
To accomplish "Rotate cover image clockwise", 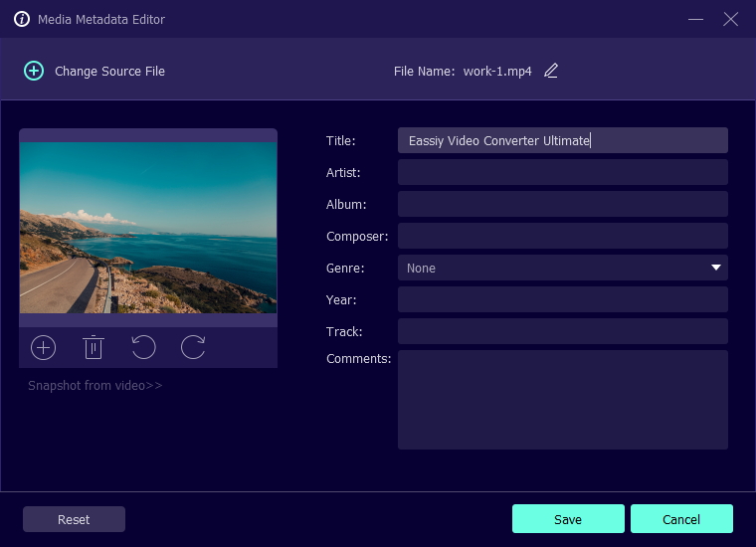I will 193,347.
